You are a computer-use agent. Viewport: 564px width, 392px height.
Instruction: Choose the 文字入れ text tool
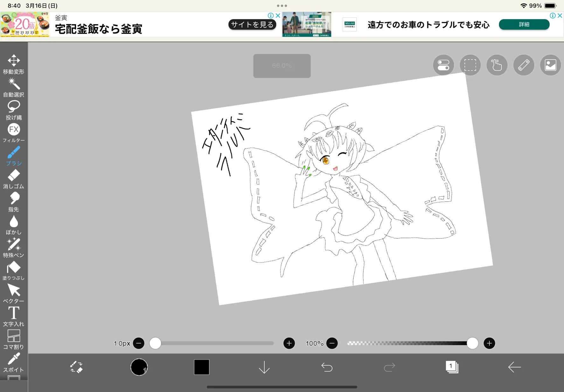[x=14, y=316]
